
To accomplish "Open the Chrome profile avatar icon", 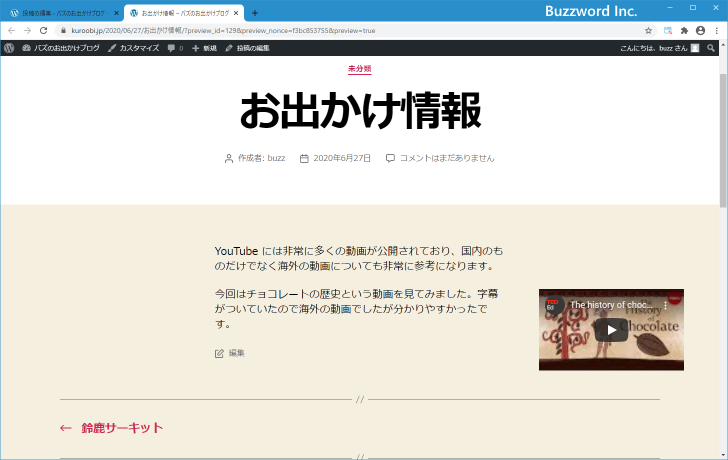I will coord(701,31).
